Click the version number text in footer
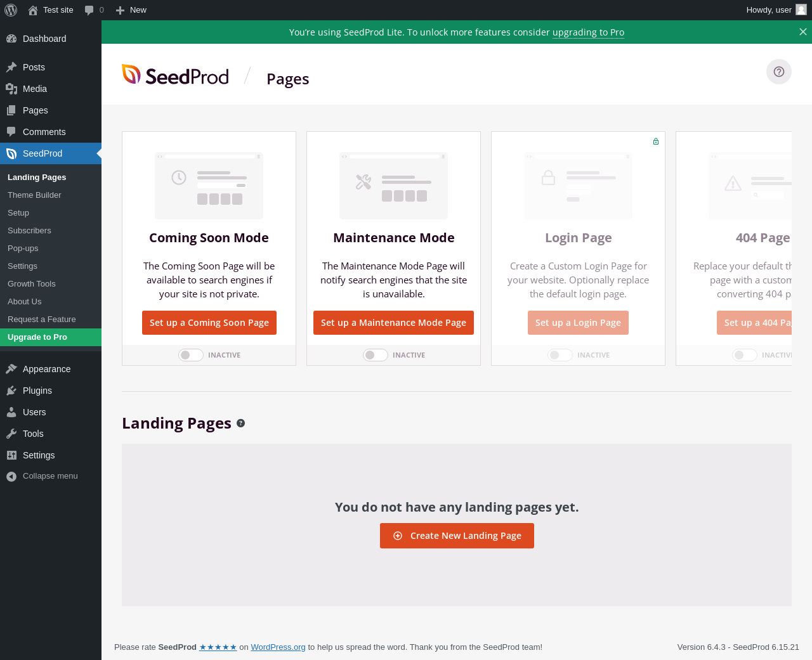The width and height of the screenshot is (812, 660). [x=738, y=647]
